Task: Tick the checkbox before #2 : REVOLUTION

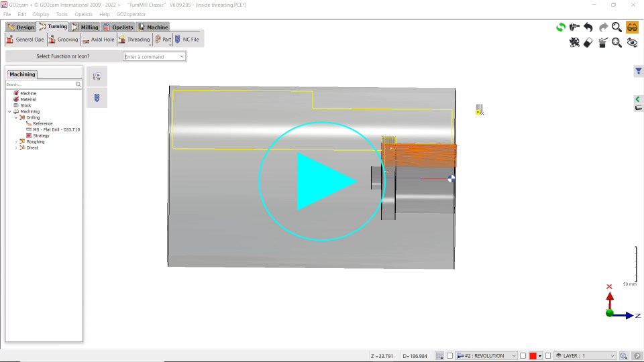Action: coord(450,356)
